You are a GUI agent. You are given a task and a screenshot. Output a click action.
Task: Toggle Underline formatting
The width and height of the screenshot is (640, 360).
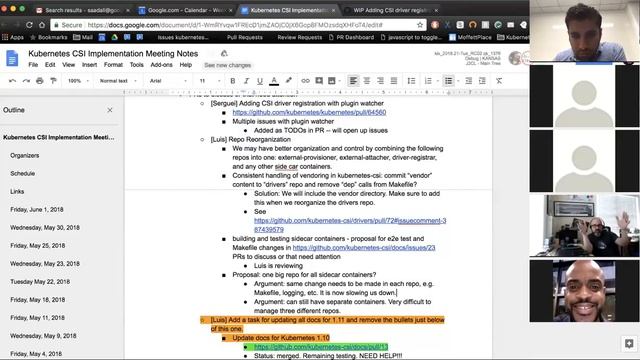tap(260, 81)
